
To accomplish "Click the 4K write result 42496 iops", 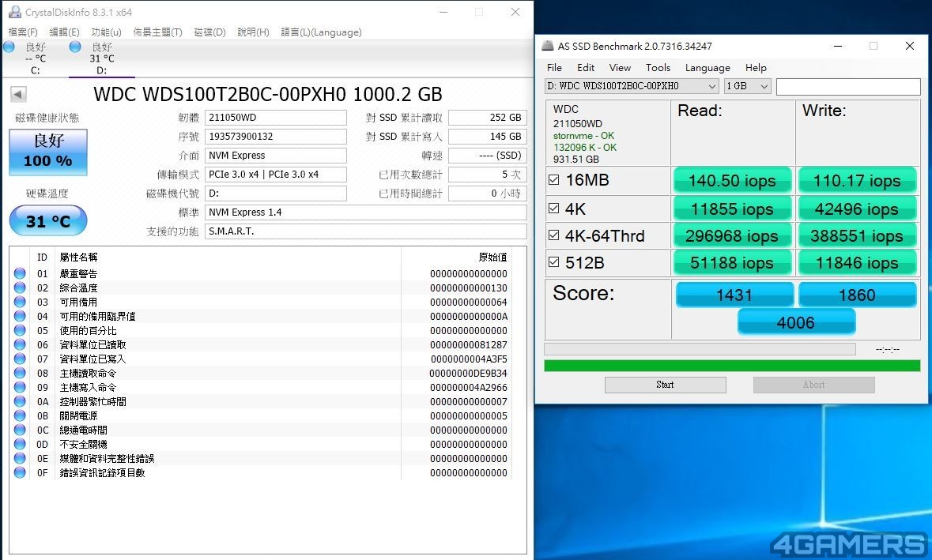I will tap(857, 209).
